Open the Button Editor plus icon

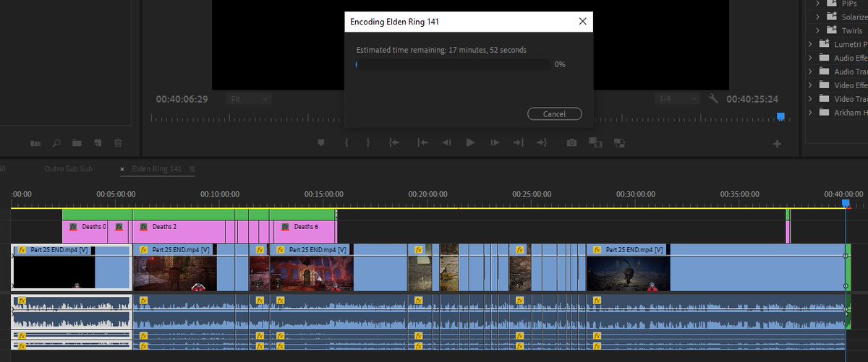tap(778, 144)
